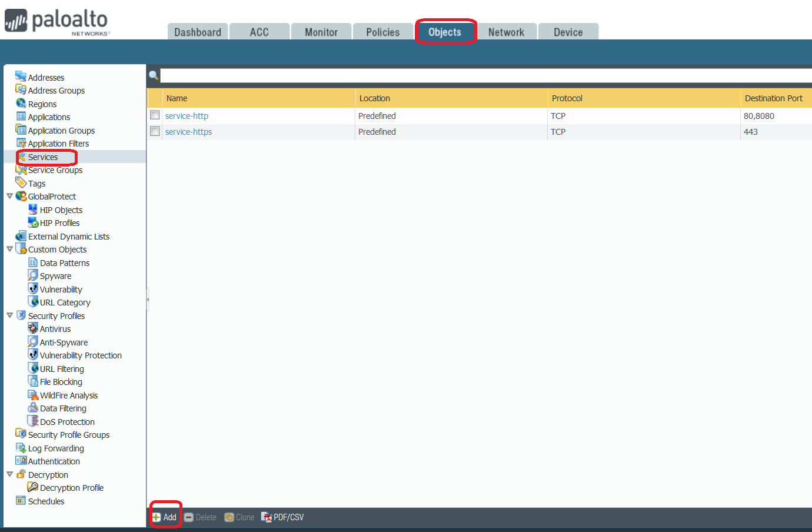This screenshot has height=532, width=812.
Task: Click the Palo Alto Networks logo
Action: pos(57,22)
